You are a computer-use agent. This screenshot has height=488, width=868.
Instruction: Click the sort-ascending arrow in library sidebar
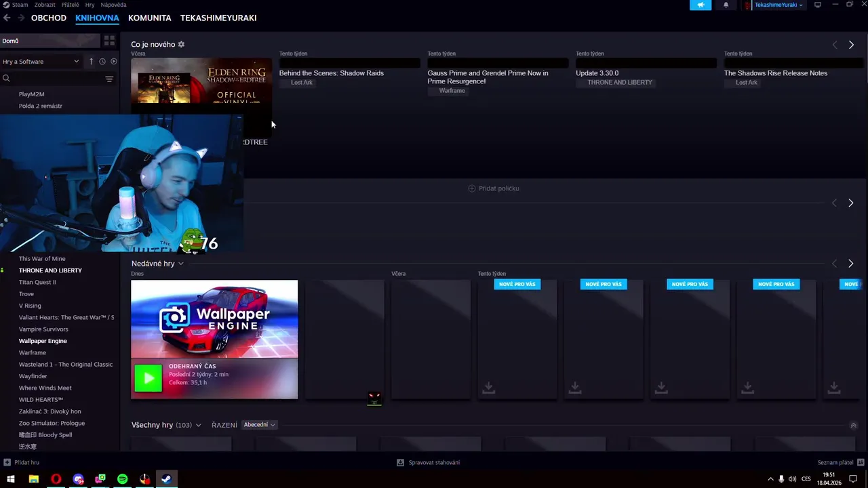click(x=91, y=61)
